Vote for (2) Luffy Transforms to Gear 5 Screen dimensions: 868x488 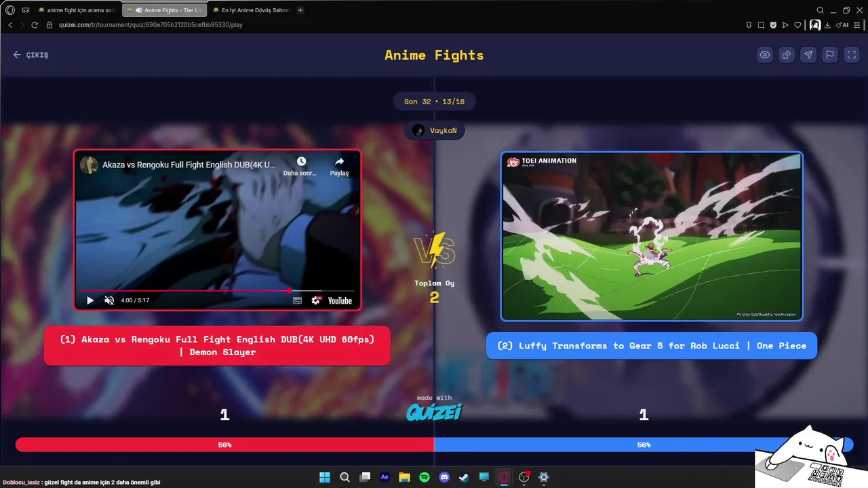tap(652, 346)
